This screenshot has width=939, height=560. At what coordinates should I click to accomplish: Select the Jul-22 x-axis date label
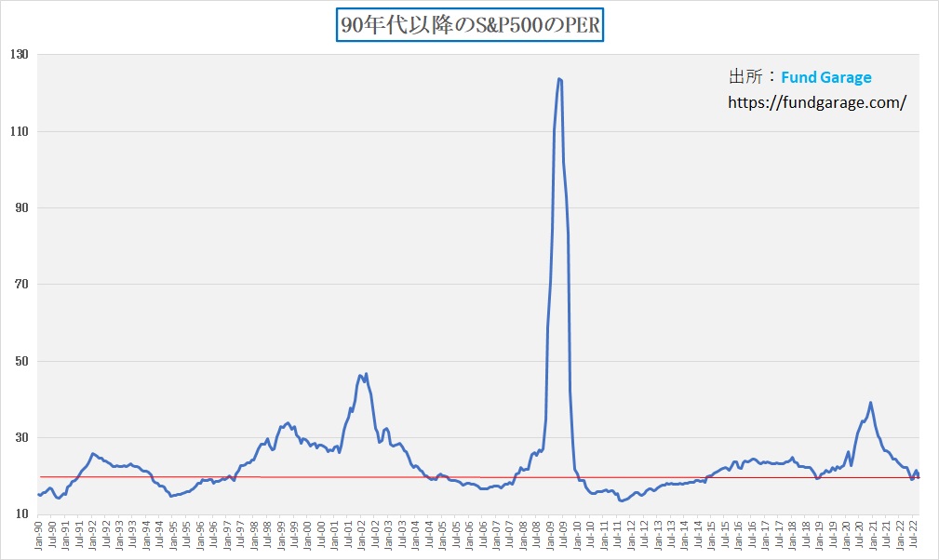tap(914, 537)
